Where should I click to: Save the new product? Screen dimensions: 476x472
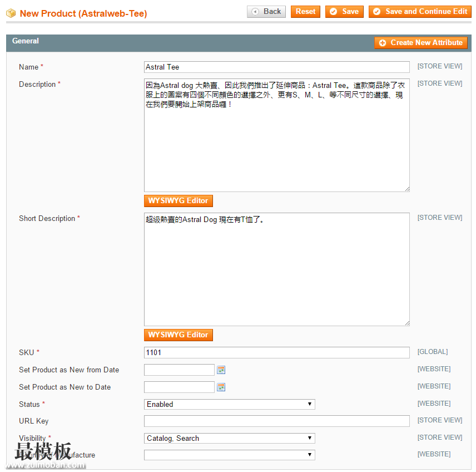344,12
